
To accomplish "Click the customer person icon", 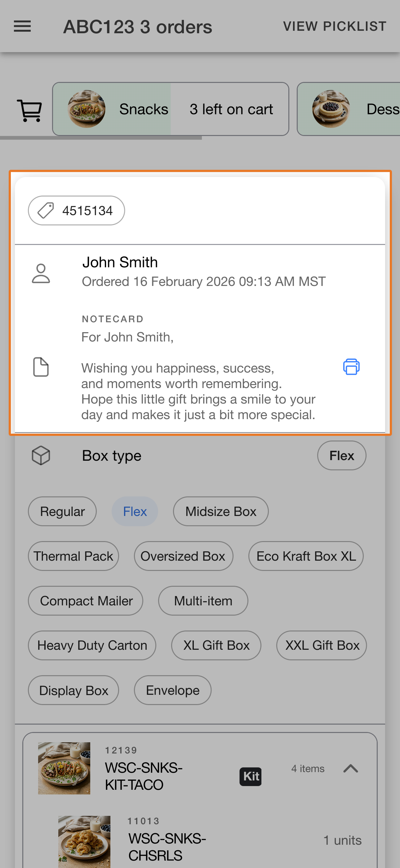I will pyautogui.click(x=41, y=273).
